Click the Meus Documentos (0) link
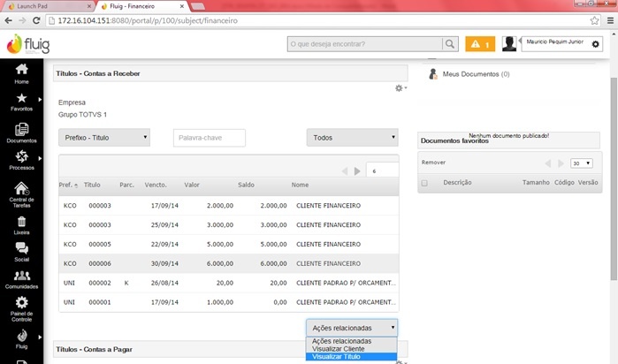Screen dimensions: 618x364 pos(476,74)
